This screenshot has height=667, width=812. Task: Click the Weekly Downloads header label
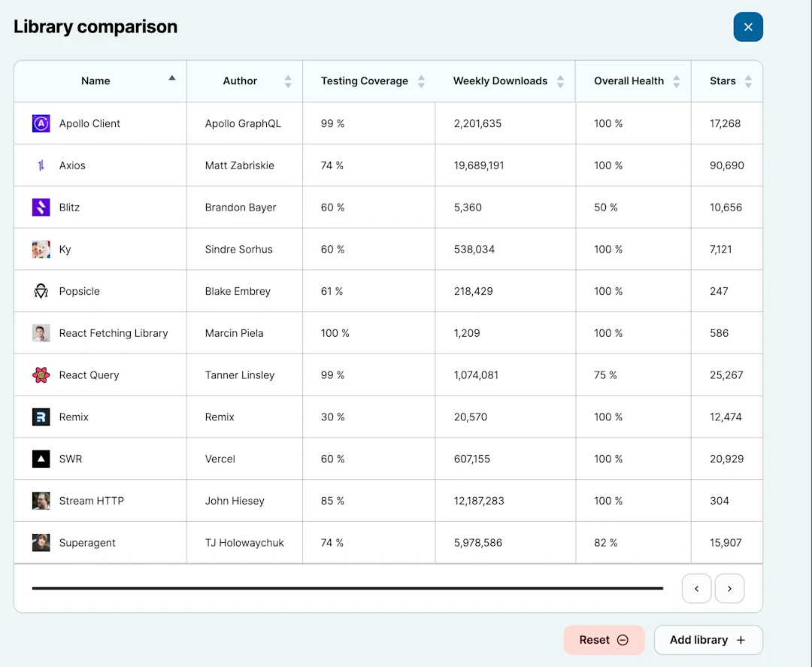(x=500, y=80)
